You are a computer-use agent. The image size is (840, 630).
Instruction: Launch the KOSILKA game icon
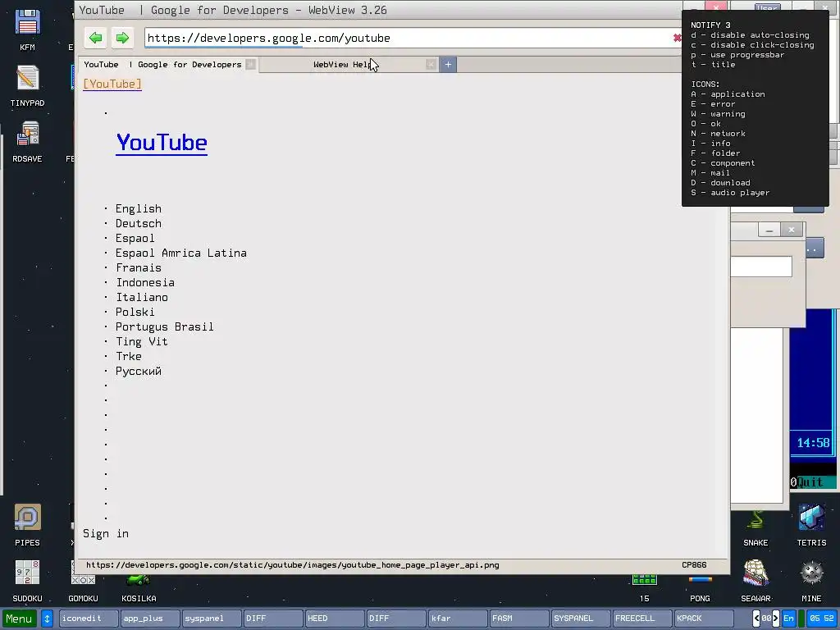[x=139, y=588]
